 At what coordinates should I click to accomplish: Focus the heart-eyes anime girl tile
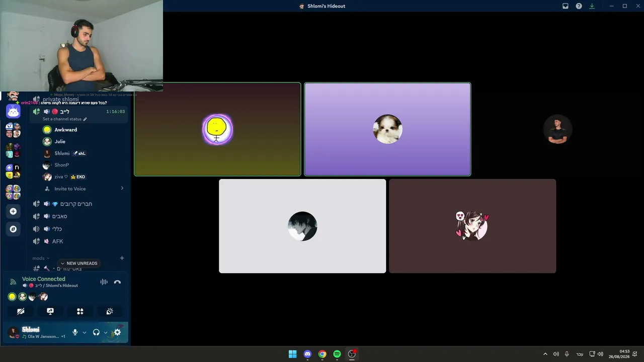click(472, 226)
